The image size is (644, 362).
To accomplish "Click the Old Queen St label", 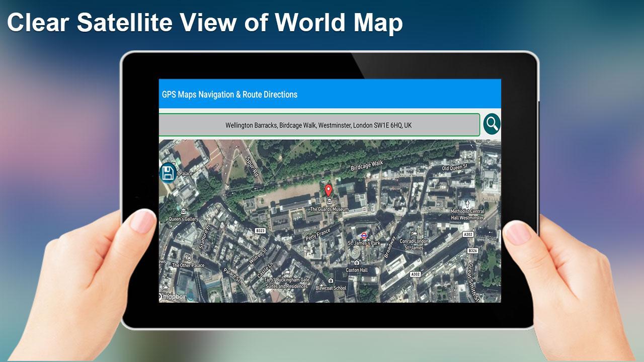I will pos(454,167).
